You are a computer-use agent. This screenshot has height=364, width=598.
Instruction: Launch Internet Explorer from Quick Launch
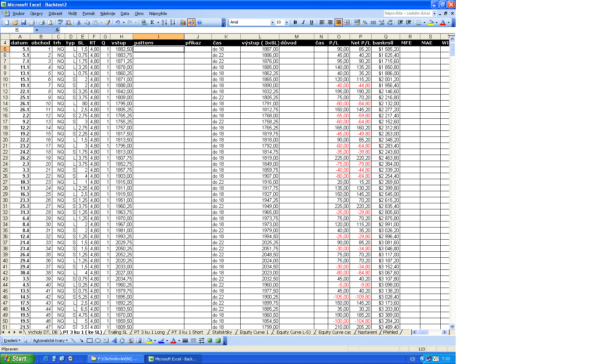46,359
